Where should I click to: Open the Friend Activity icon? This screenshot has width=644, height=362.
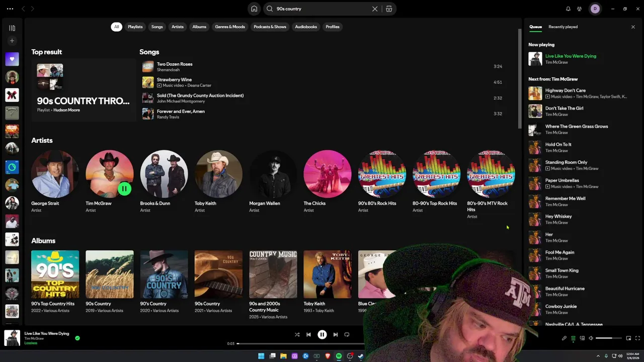coord(580,9)
